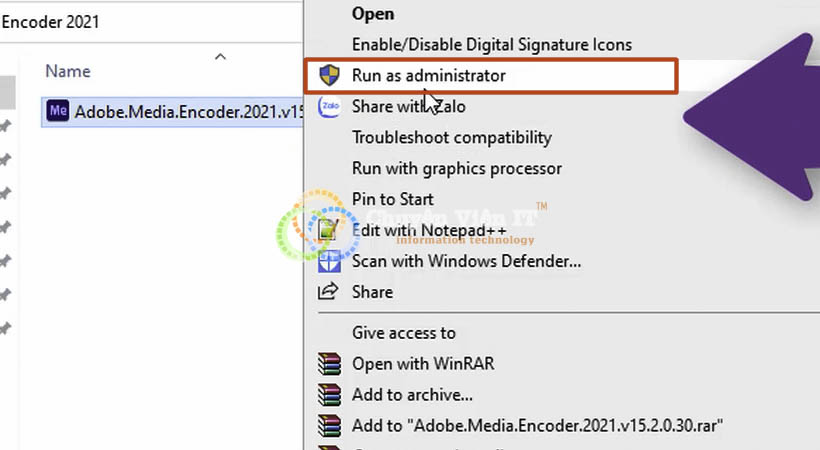The height and width of the screenshot is (450, 820).
Task: Click the WinRAR icon beside Add to .rar entry
Action: click(329, 425)
